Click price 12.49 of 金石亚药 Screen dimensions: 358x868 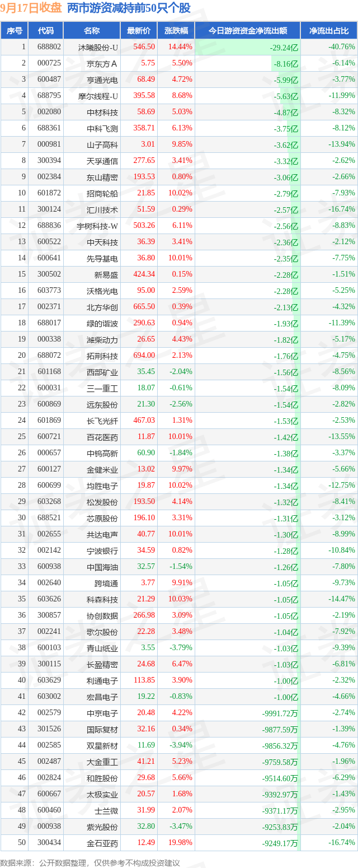click(x=145, y=842)
